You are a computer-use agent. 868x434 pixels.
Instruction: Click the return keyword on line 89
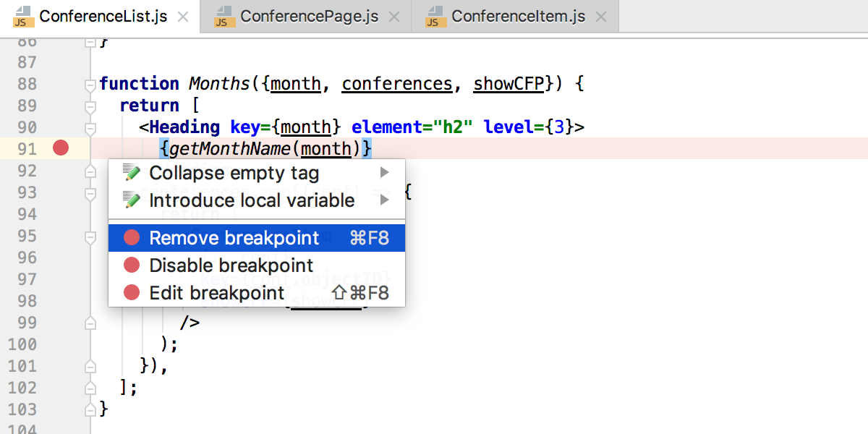[x=150, y=106]
